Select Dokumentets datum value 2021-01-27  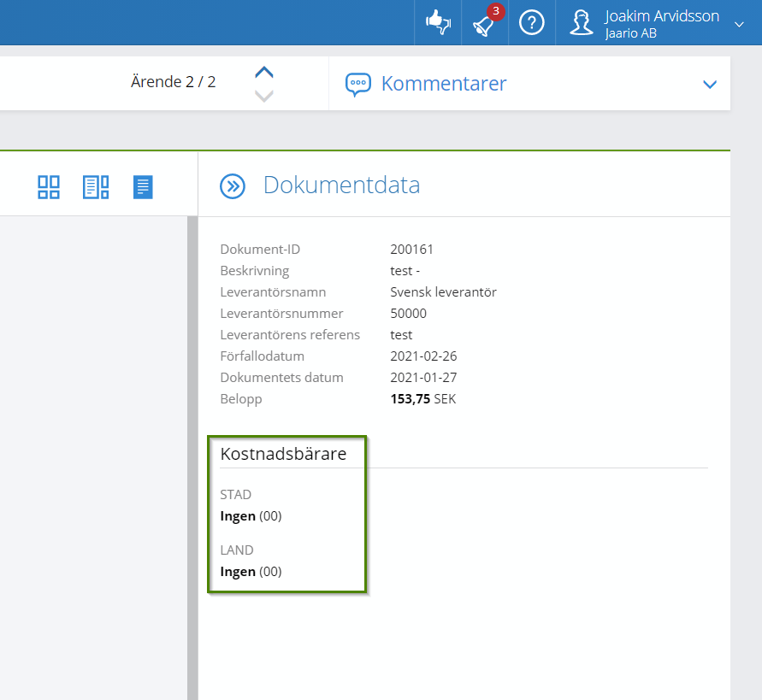coord(423,378)
